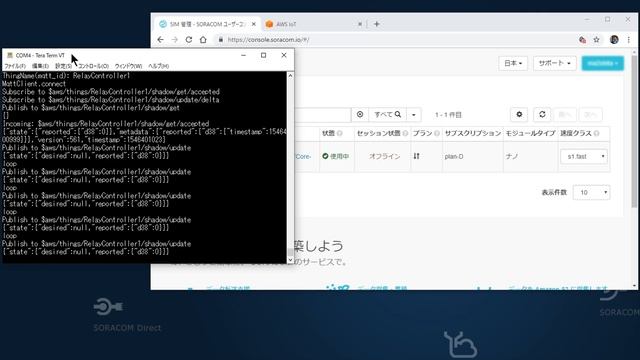Maximize the Tera Term window
This screenshot has height=360, width=640.
pos(263,55)
